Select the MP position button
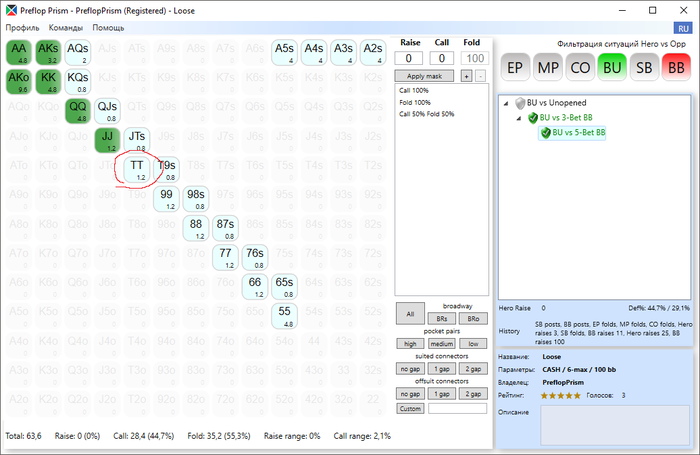The height and width of the screenshot is (455, 700). pyautogui.click(x=548, y=67)
